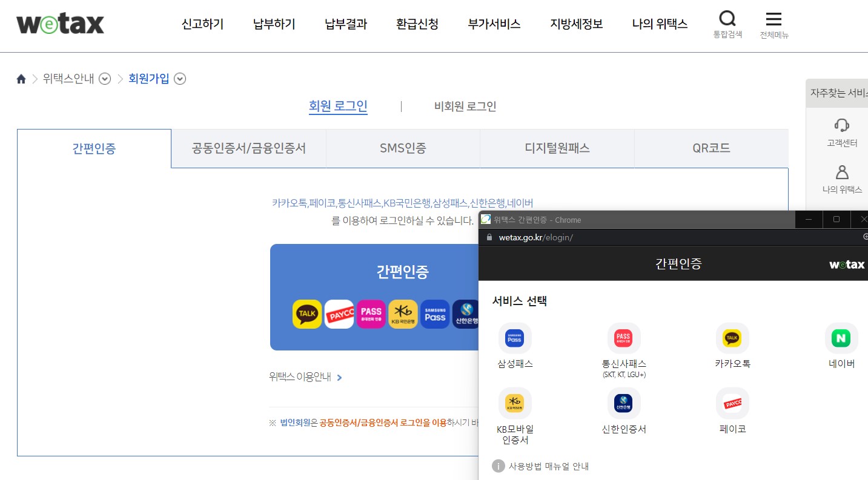Click the popup URL wetax.go.kr/elogin/

click(x=536, y=237)
